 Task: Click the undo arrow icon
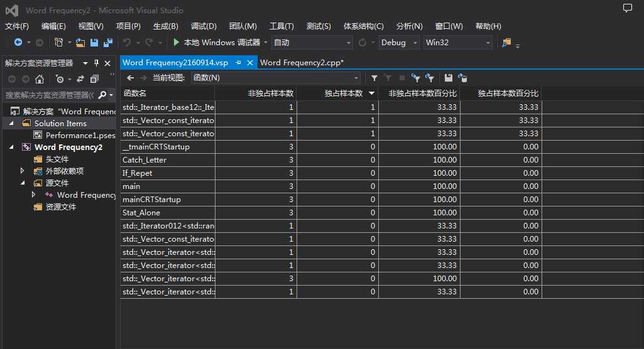127,42
